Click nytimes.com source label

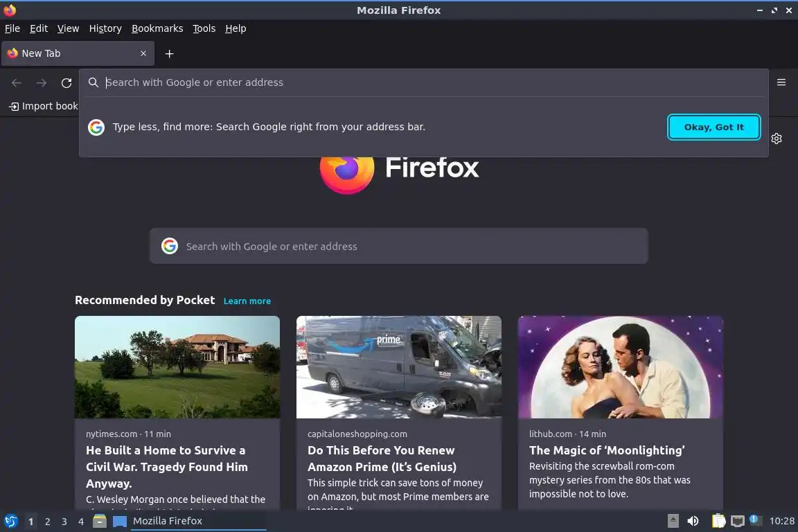112,434
